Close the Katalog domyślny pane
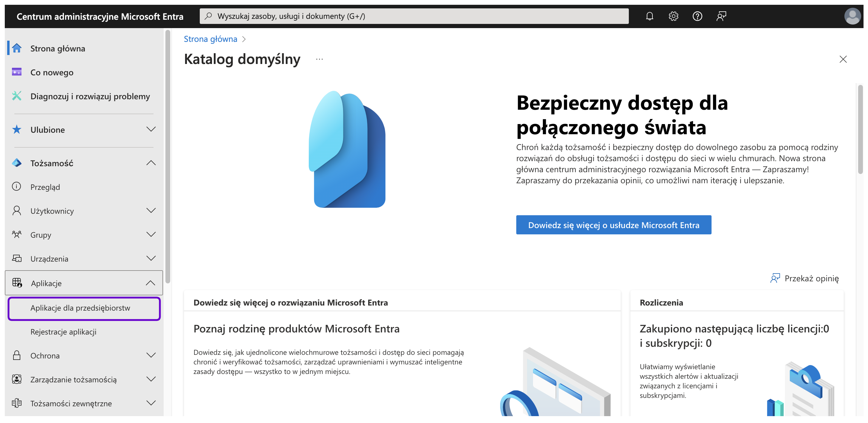This screenshot has height=423, width=868. [x=843, y=59]
